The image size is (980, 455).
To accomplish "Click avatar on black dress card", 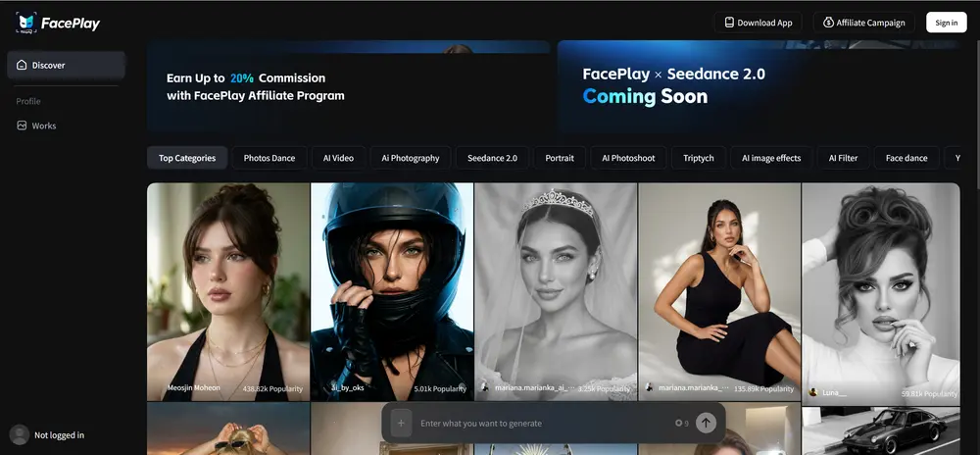I will tap(649, 388).
